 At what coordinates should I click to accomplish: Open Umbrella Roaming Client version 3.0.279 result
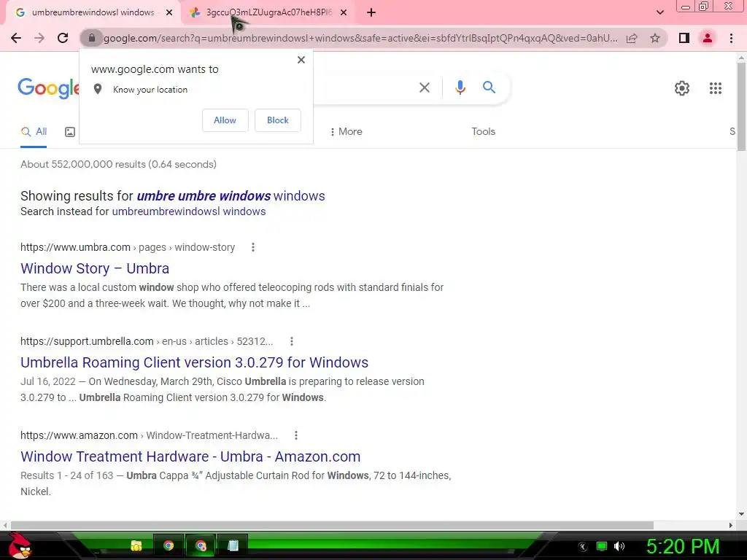[194, 362]
